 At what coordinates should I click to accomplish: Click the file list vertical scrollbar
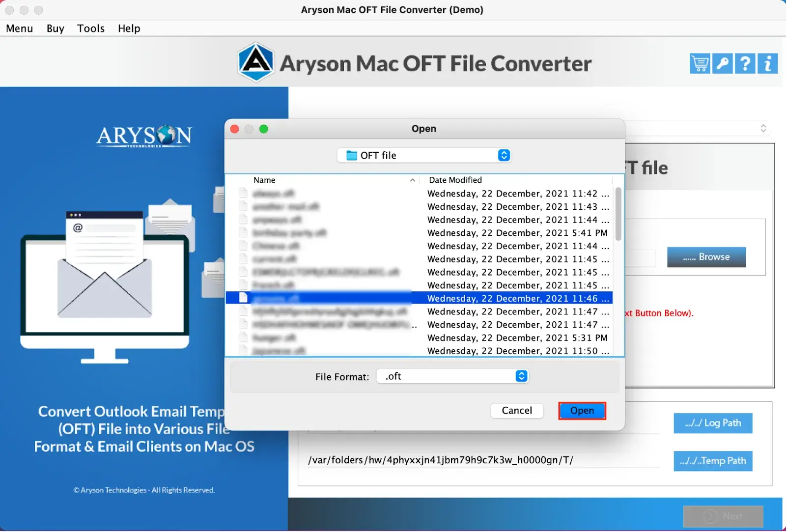pos(618,214)
